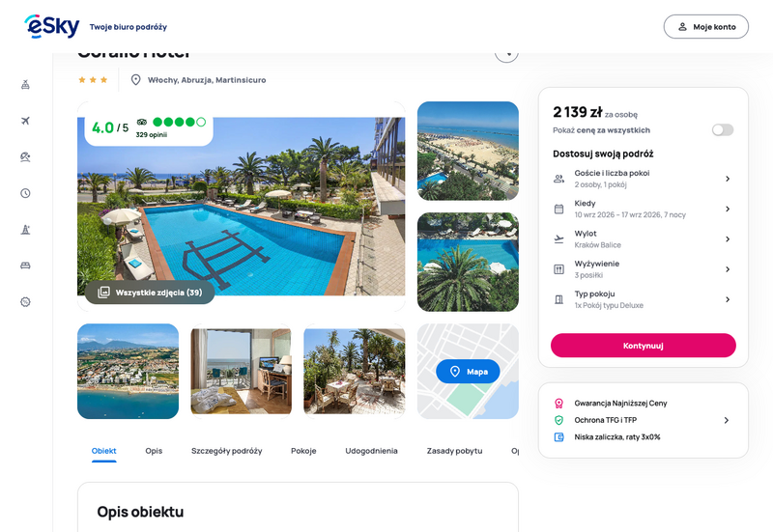Screen dimensions: 773x532
Task: Expand the Wyżywienie 3 posiłki chevron
Action: click(728, 269)
